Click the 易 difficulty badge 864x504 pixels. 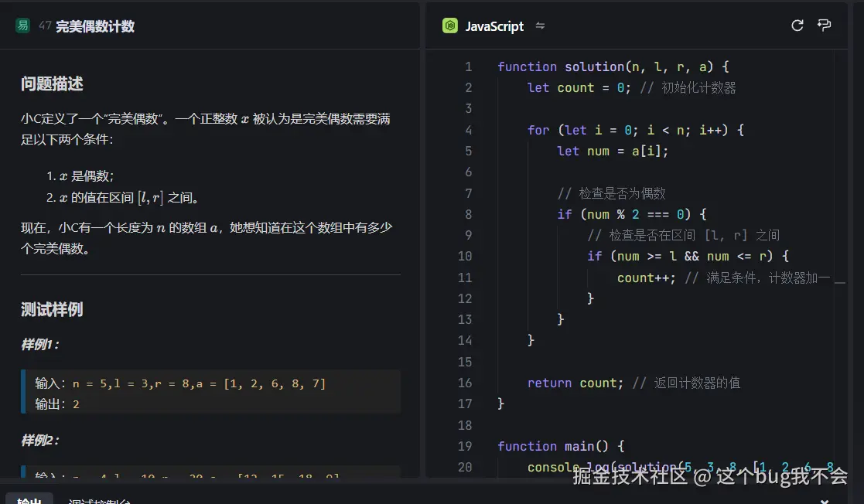tap(21, 25)
